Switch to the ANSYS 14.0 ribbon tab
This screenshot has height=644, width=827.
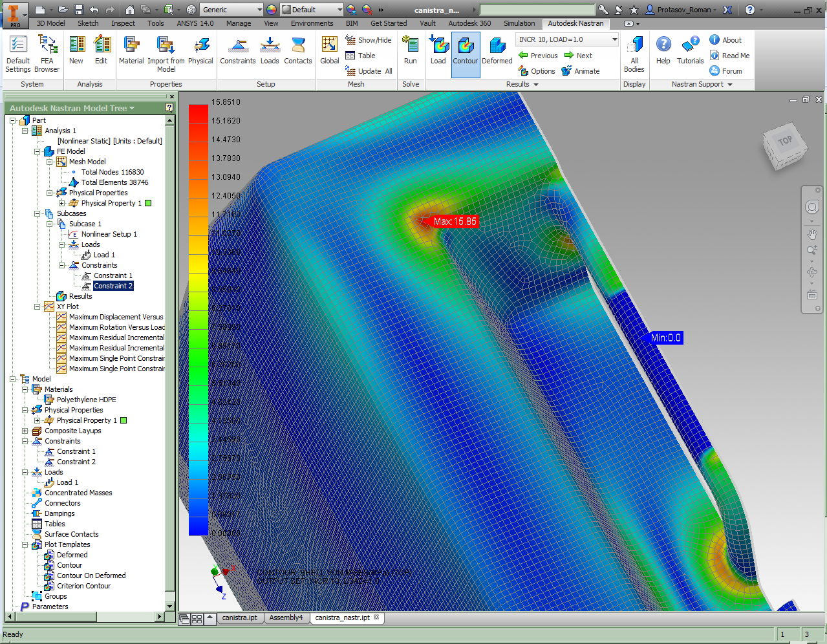coord(195,23)
